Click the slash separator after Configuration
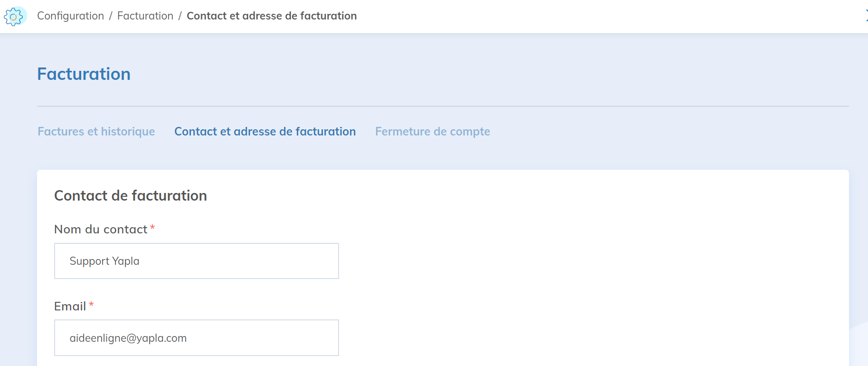 tap(111, 16)
